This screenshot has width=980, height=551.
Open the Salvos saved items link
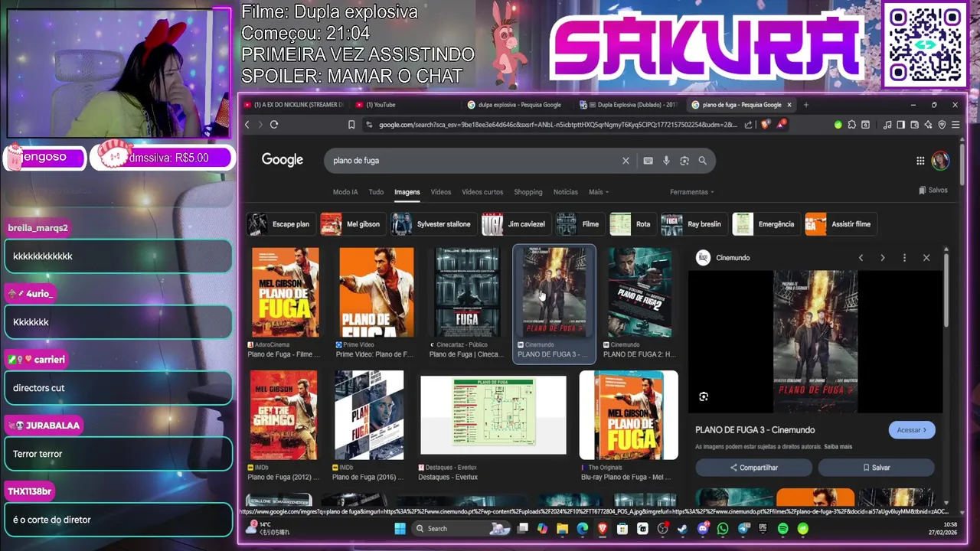tap(933, 191)
